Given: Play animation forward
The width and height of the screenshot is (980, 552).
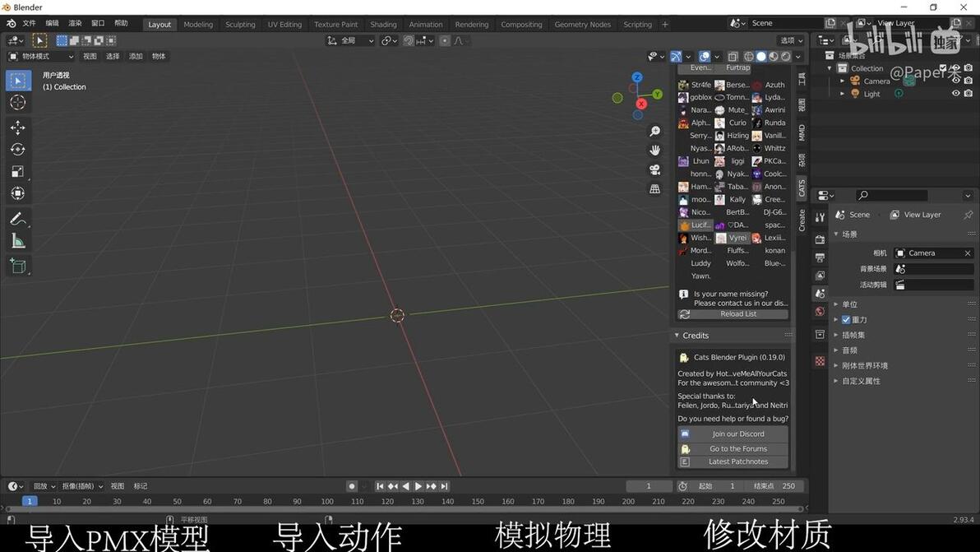Looking at the screenshot, I should point(418,485).
